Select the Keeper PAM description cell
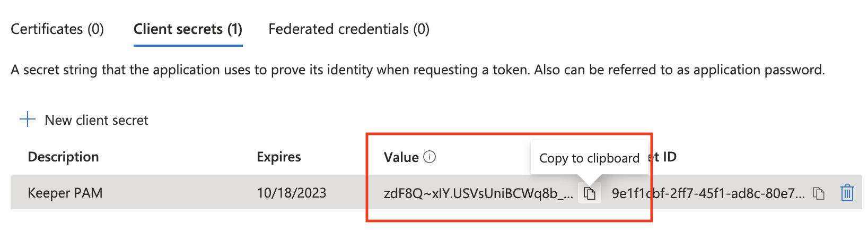Viewport: 868px width, 239px height. (x=65, y=193)
